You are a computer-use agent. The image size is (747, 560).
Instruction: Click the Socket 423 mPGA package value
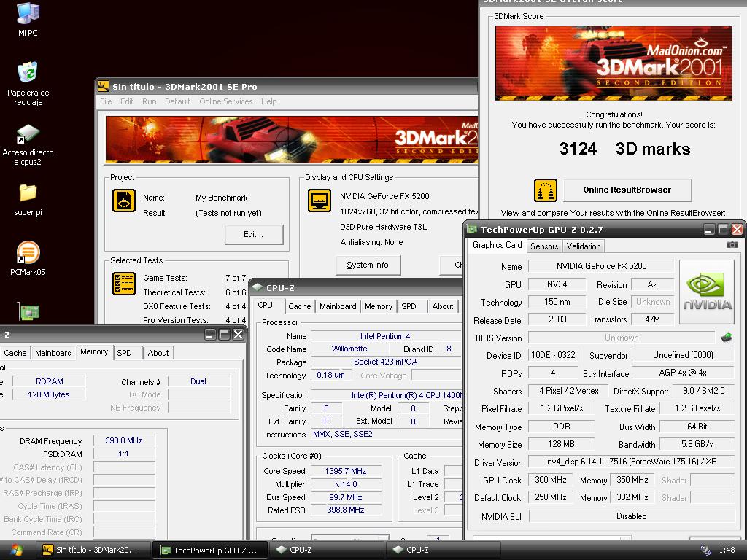tap(386, 362)
